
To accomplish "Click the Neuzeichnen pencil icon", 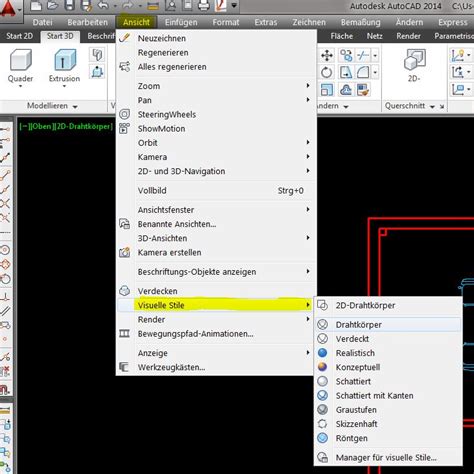I will pos(125,38).
